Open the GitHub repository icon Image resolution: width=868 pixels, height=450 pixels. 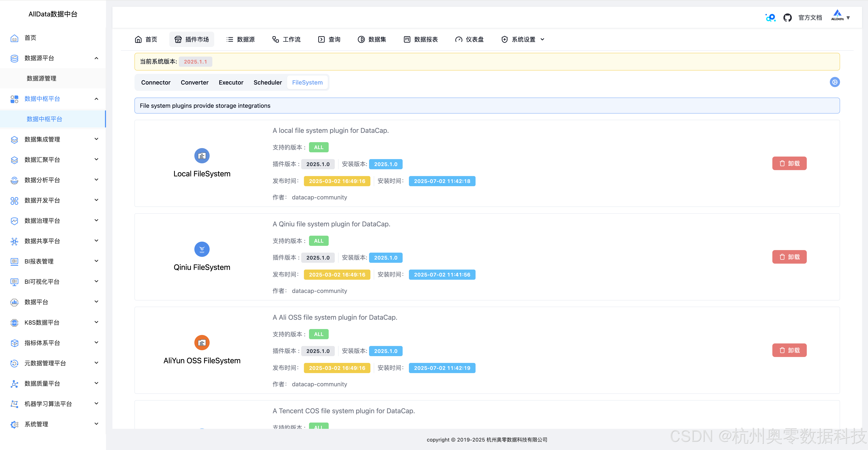pos(787,17)
